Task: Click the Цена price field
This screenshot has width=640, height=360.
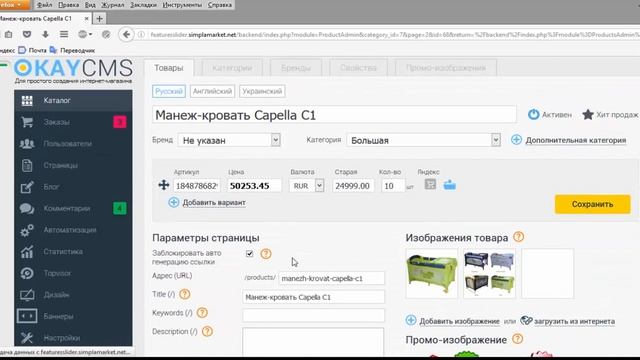Action: point(254,186)
